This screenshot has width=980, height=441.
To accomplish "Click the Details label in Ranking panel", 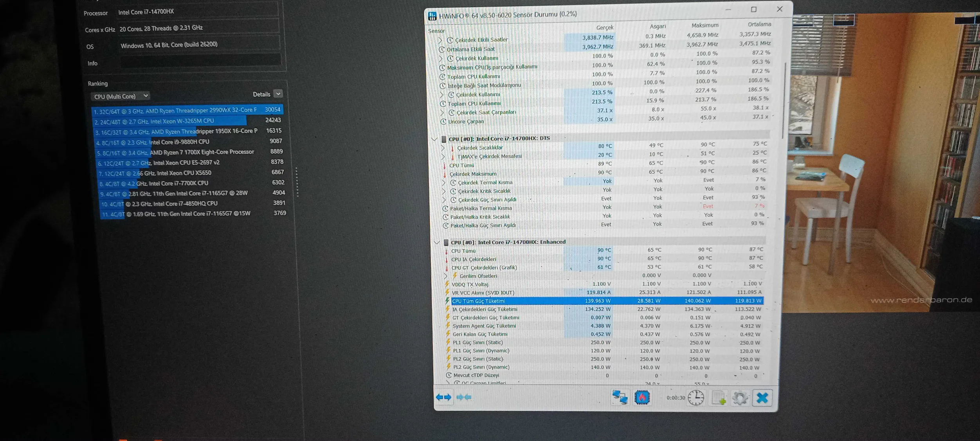I will 261,94.
